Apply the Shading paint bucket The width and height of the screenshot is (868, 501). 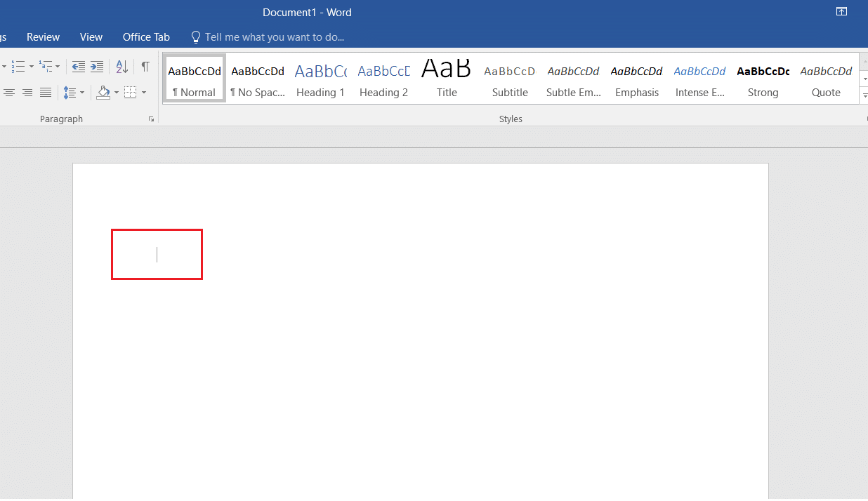[x=103, y=93]
